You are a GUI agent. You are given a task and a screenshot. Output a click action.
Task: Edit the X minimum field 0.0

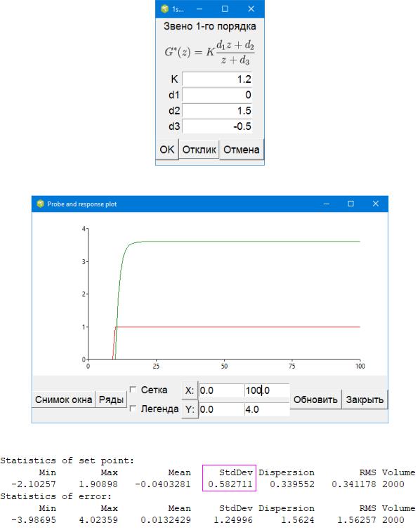tap(221, 390)
